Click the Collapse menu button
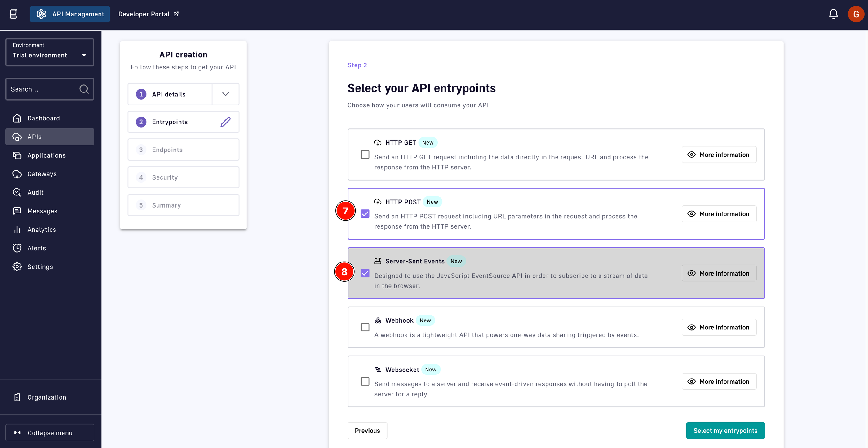The height and width of the screenshot is (448, 868). click(50, 432)
